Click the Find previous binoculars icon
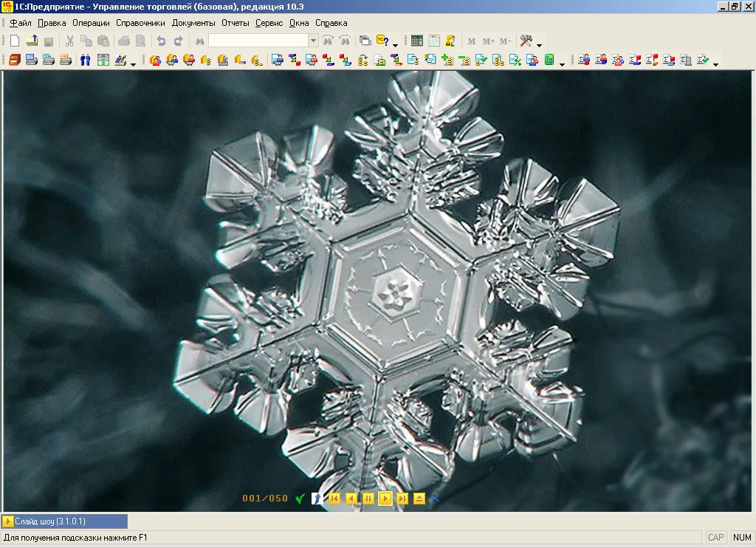This screenshot has width=756, height=548. coord(345,41)
